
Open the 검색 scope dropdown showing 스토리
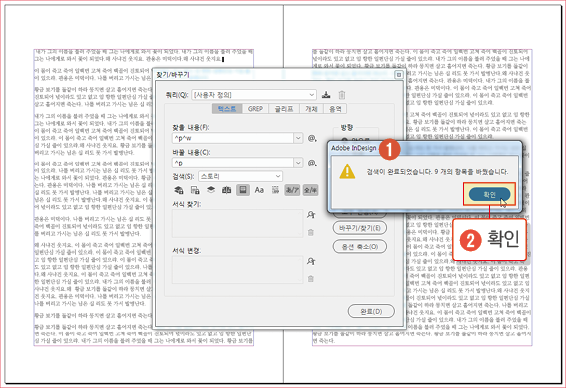(x=240, y=176)
